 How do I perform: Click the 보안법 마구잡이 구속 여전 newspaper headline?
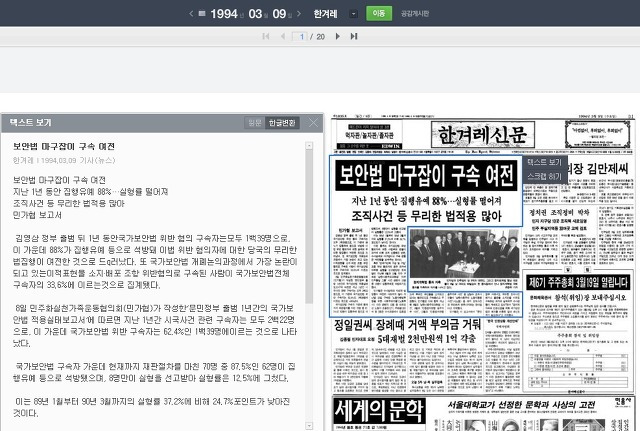[426, 175]
